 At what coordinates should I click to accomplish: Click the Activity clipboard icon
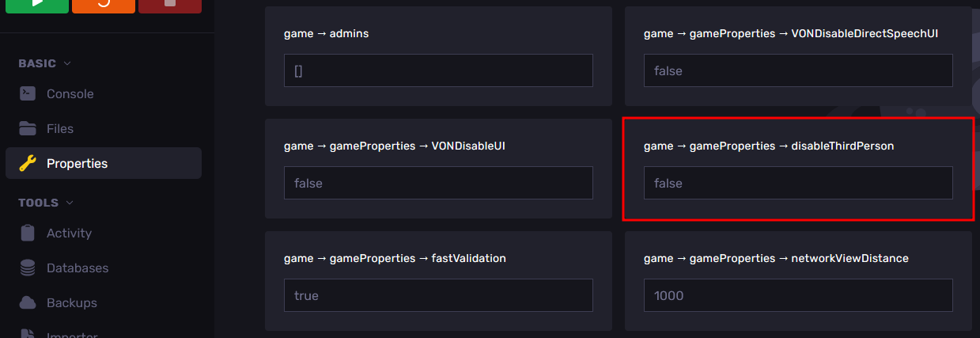pyautogui.click(x=28, y=233)
